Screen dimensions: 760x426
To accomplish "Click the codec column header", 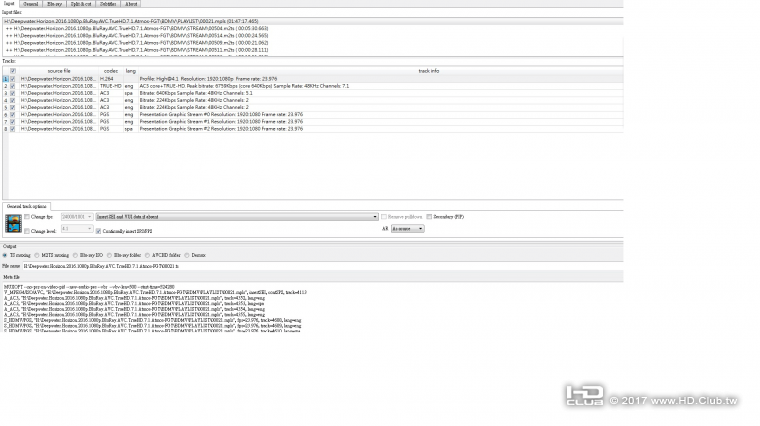I will tap(111, 71).
